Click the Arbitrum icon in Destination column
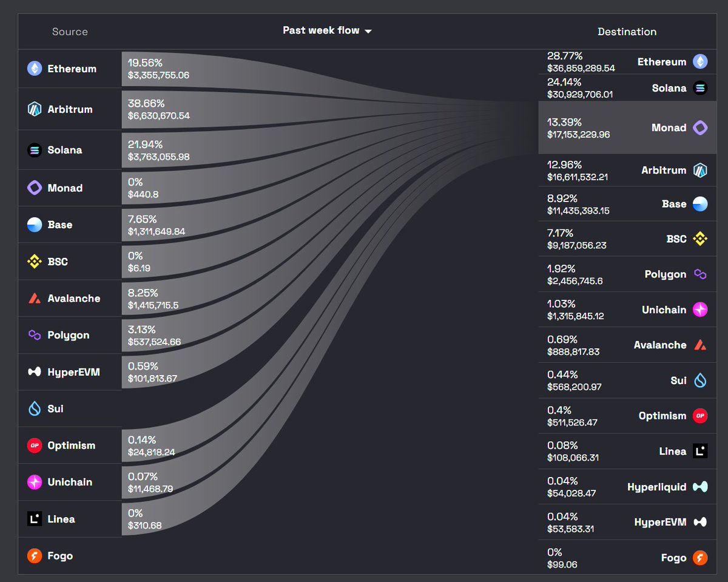 click(x=700, y=170)
